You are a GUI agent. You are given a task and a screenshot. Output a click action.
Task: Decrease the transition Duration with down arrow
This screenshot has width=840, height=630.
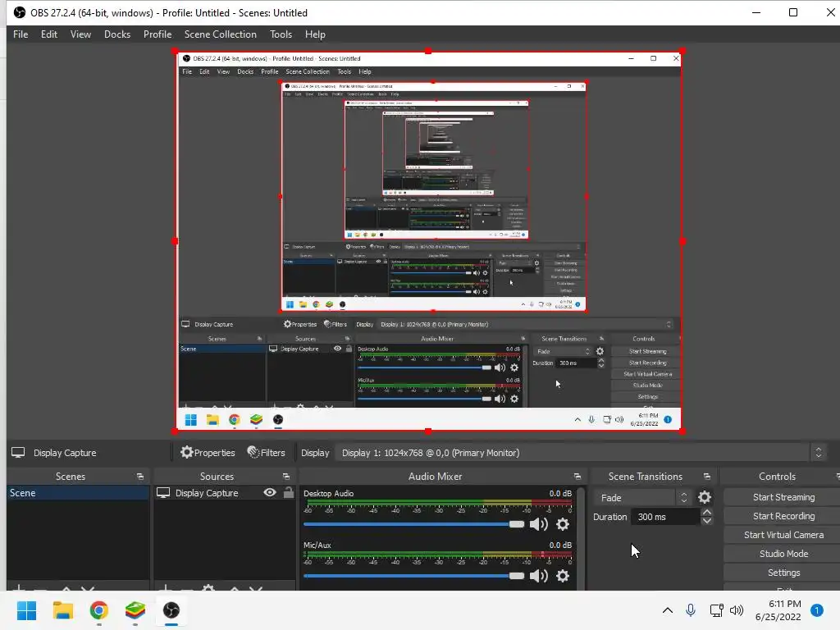coord(706,521)
